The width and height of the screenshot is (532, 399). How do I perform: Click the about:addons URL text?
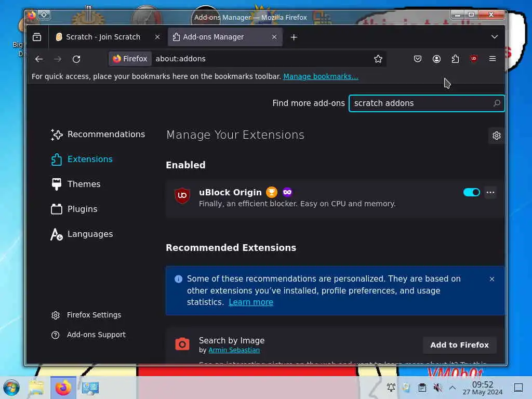pos(180,59)
